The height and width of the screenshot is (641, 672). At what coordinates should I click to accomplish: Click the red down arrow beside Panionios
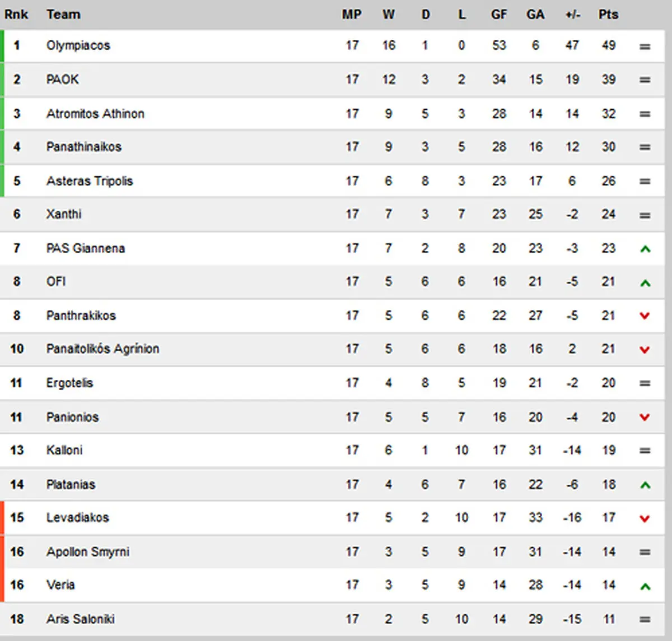tap(645, 417)
